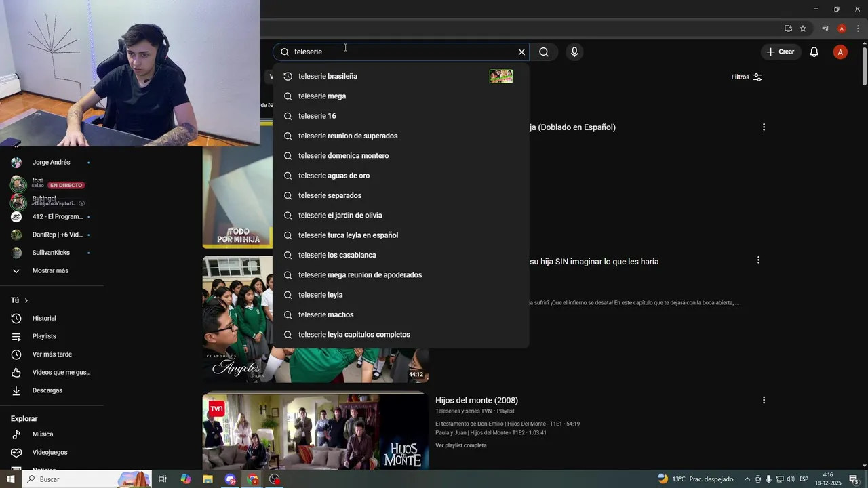This screenshot has height=488, width=868.
Task: Pick suggestion teleserie reunion de superados
Action: [401, 136]
